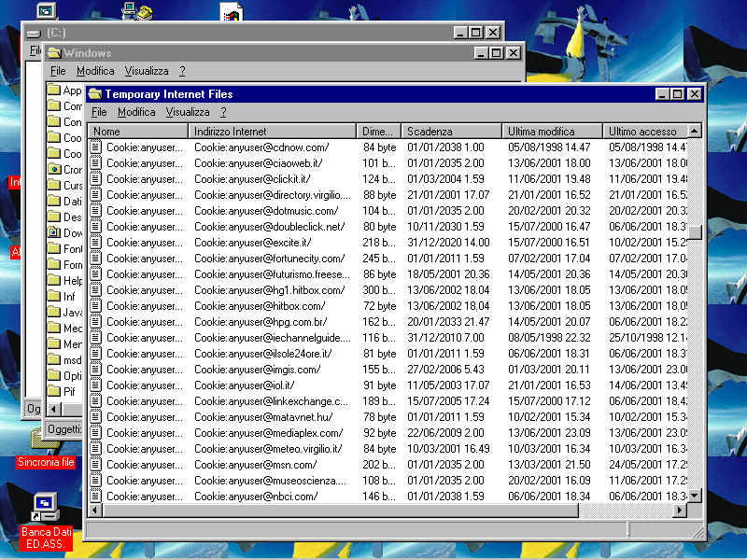Viewport: 747px width, 560px height.
Task: Click the Sincronia file desktop icon label
Action: tap(46, 462)
